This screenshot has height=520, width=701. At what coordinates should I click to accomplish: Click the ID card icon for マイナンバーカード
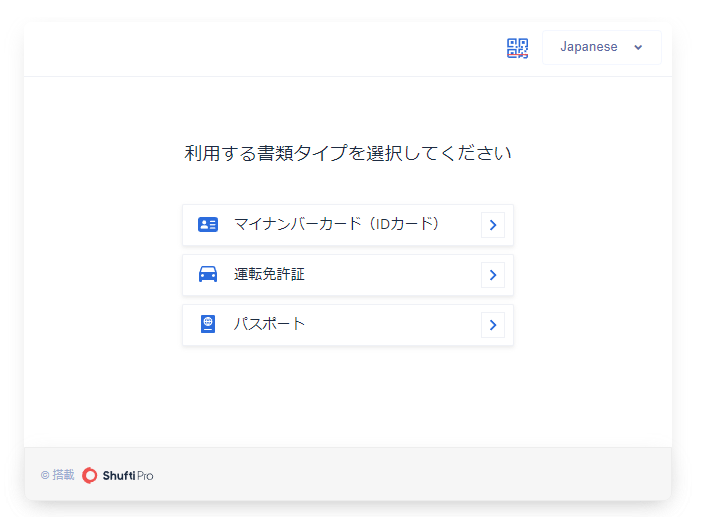(208, 224)
